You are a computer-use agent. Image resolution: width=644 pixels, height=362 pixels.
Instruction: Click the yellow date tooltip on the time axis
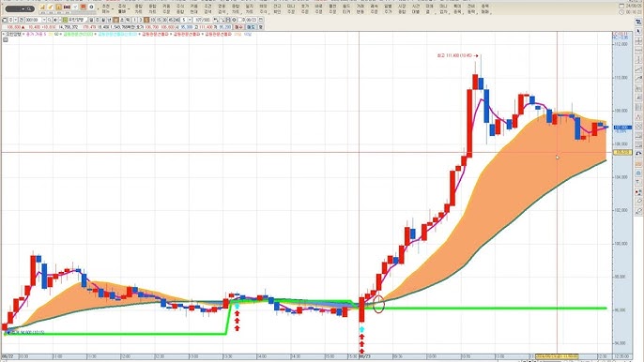click(557, 356)
